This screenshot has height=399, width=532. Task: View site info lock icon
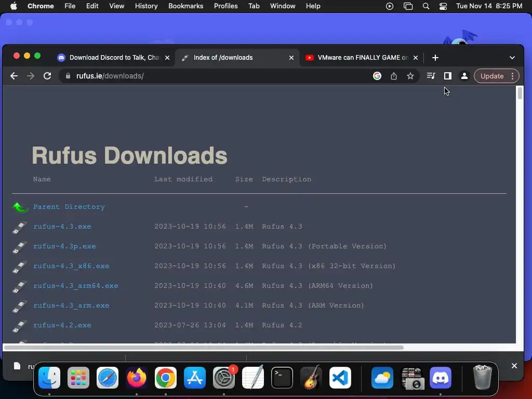[x=68, y=76]
